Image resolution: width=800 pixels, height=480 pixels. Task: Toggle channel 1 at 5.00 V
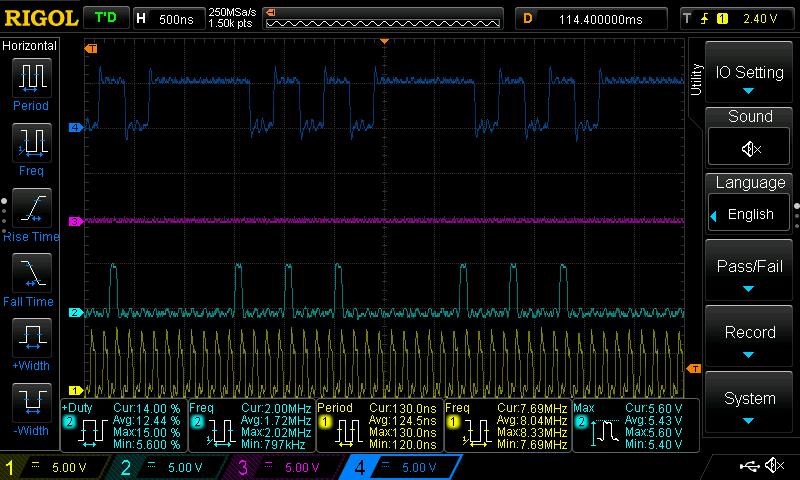[54, 467]
